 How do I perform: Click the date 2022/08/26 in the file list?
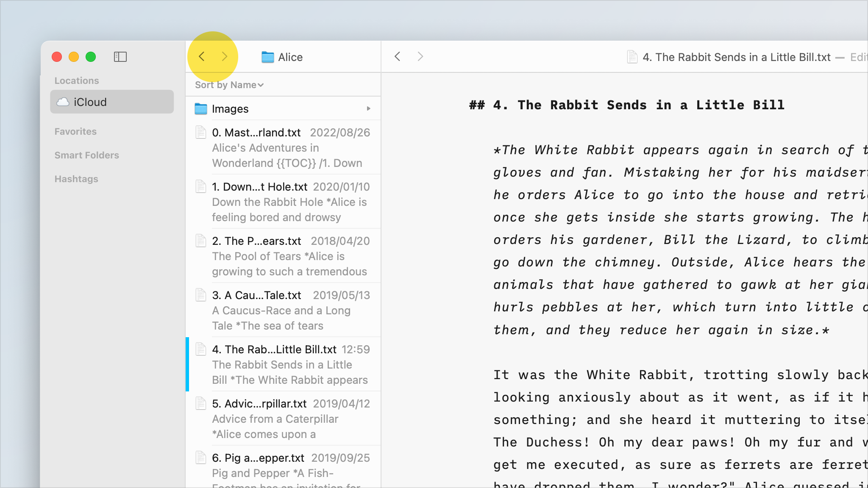340,133
